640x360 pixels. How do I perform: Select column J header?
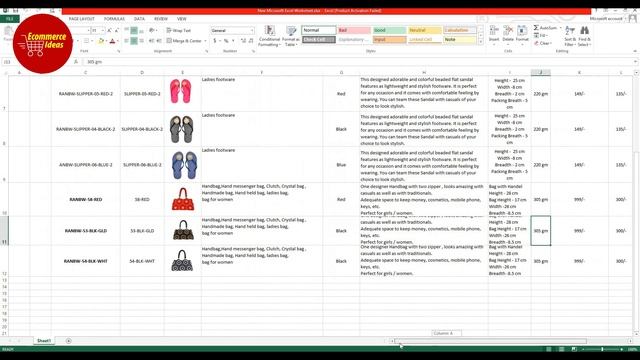tap(540, 72)
